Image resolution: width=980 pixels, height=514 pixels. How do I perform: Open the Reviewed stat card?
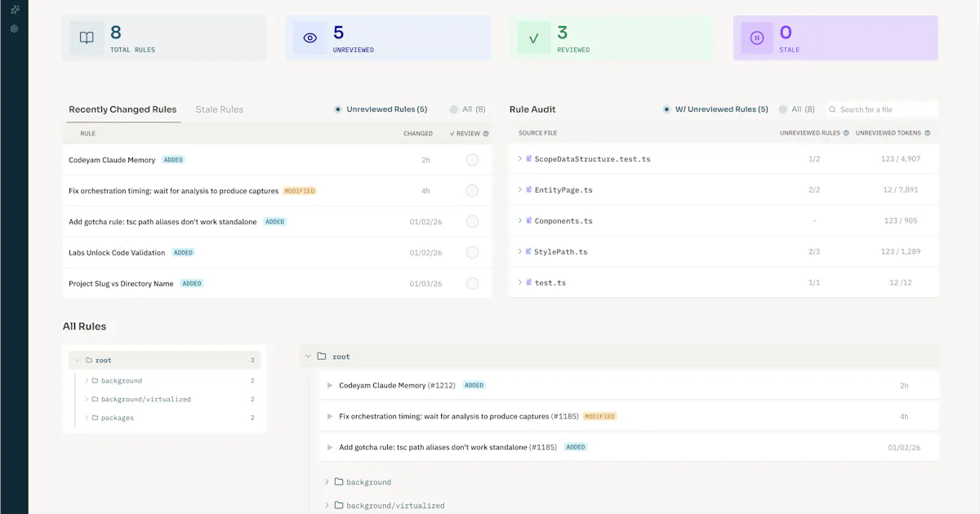click(612, 38)
